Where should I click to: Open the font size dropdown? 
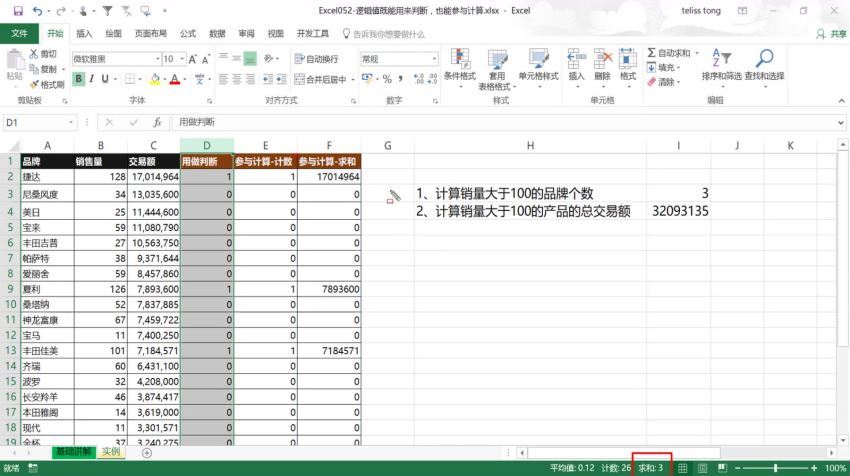click(182, 59)
